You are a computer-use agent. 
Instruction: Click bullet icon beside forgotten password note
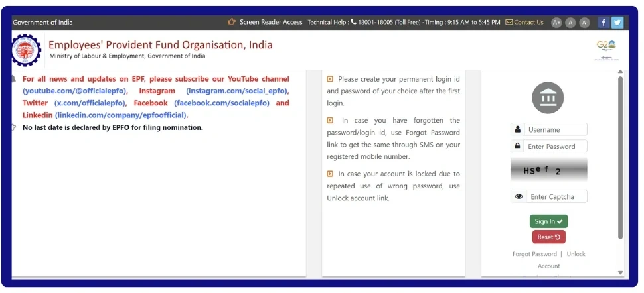[x=330, y=120]
